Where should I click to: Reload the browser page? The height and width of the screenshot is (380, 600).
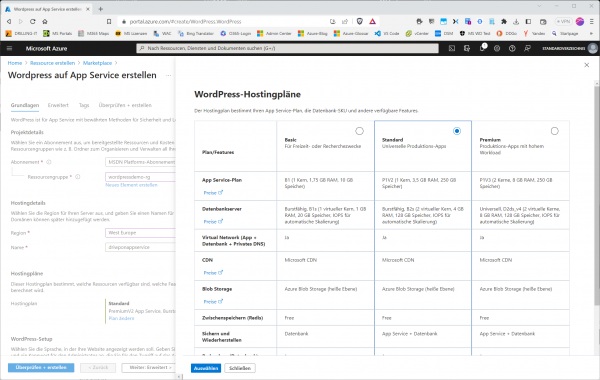(33, 21)
